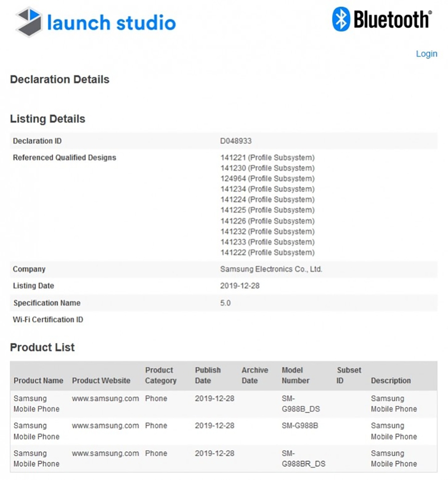Click the Listing Date value 2019-12-28
This screenshot has width=448, height=480.
pos(240,286)
